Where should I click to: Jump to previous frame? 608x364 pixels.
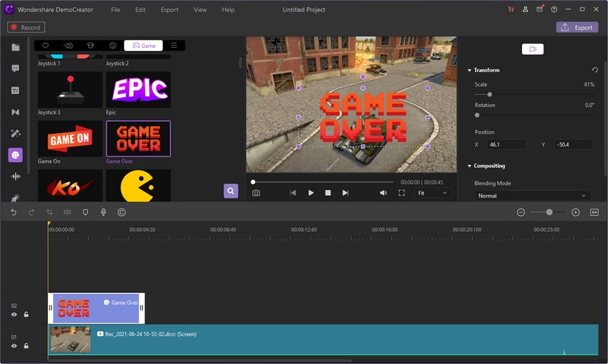click(x=293, y=193)
